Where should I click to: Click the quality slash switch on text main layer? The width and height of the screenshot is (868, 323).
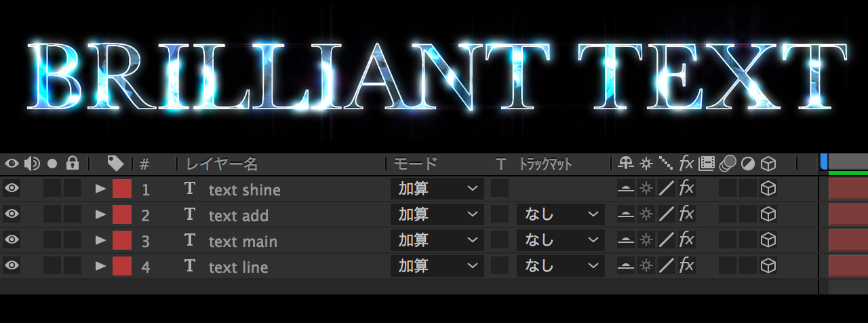(667, 241)
